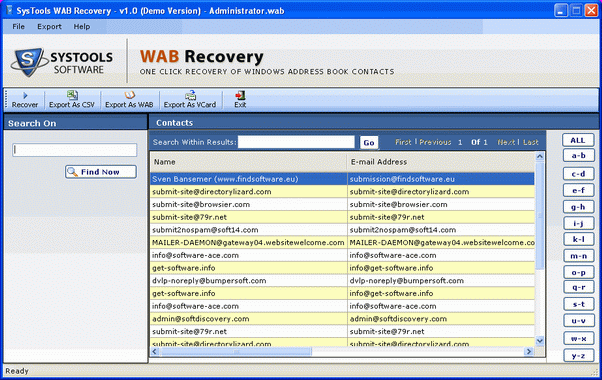The width and height of the screenshot is (602, 380).
Task: Click the horizontal scrollbar thumb
Action: 236,351
